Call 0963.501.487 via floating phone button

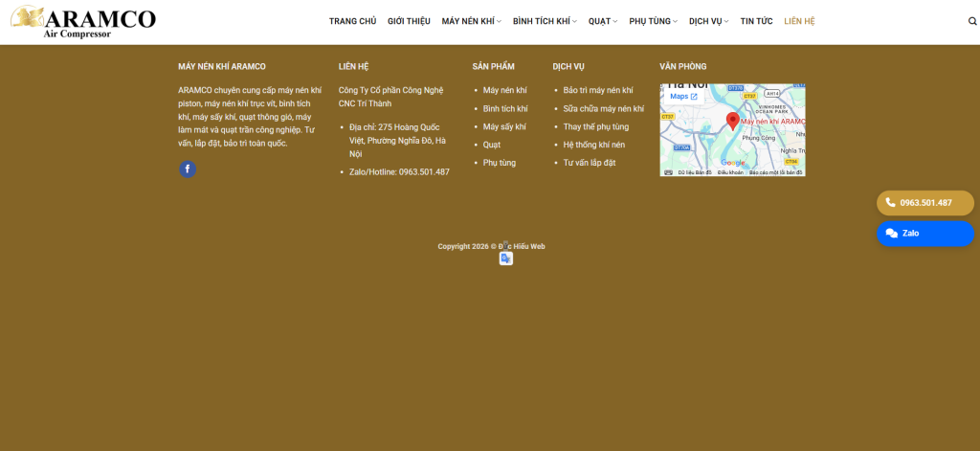pos(925,203)
